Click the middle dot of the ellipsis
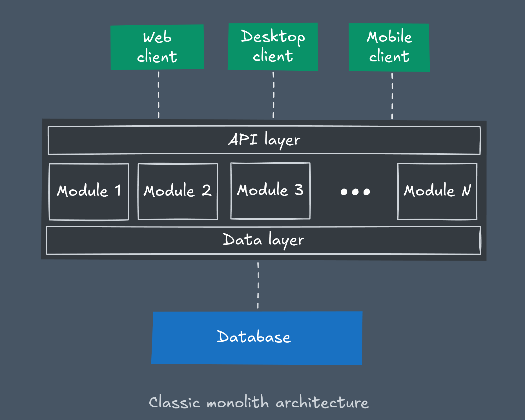 [x=355, y=192]
